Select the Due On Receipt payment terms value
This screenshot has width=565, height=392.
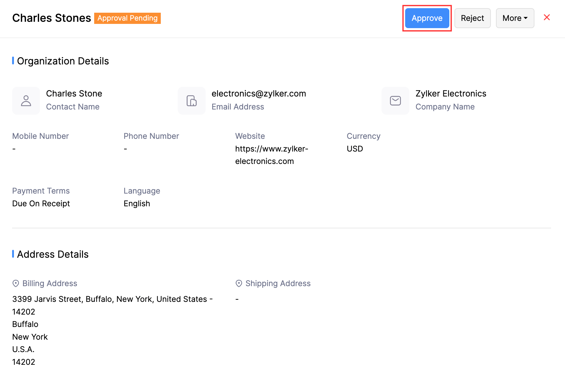coord(41,203)
